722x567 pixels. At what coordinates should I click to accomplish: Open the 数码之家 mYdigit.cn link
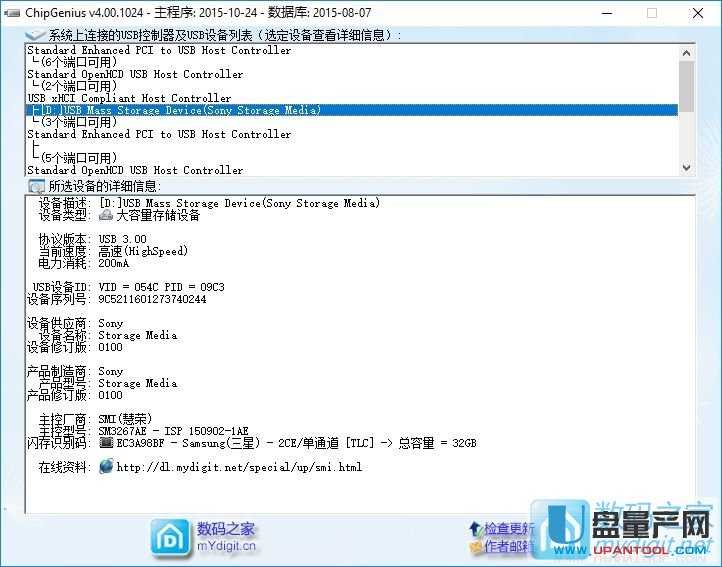point(226,537)
